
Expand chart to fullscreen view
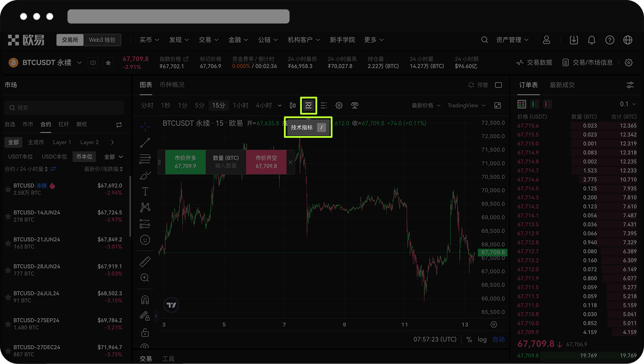[x=497, y=105]
